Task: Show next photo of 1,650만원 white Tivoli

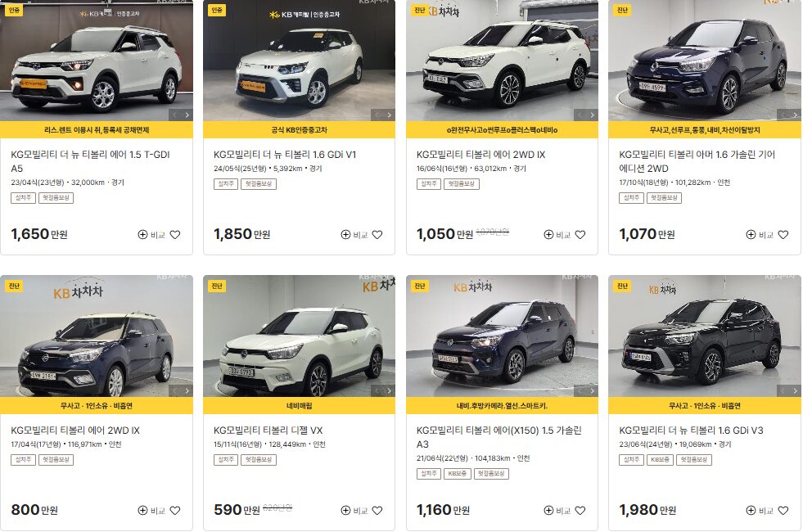Action: tap(187, 115)
